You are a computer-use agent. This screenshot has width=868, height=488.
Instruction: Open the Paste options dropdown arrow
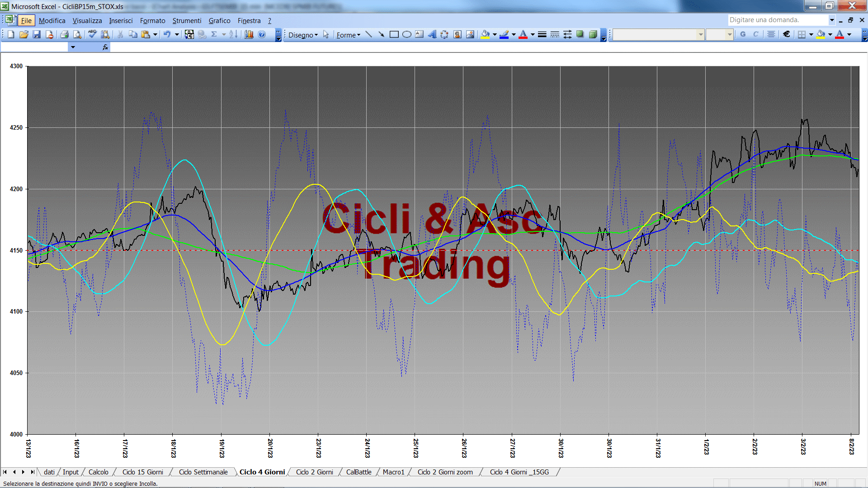(155, 34)
